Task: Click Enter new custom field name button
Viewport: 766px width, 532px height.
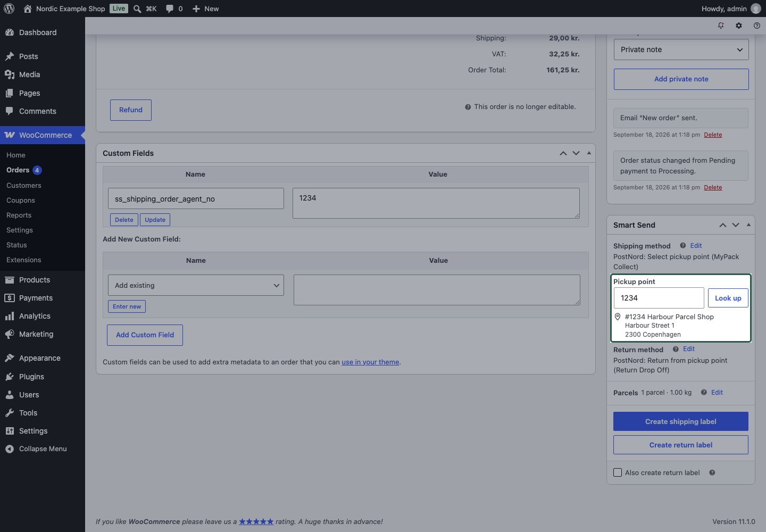Action: (127, 306)
